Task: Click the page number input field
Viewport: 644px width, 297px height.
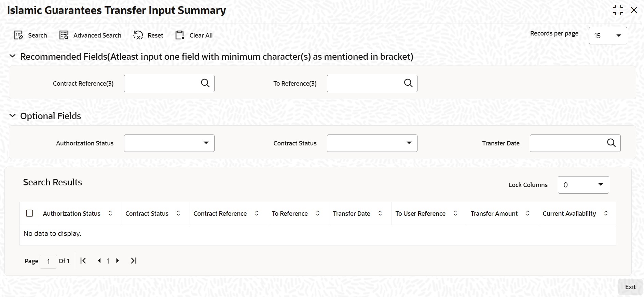Action: pyautogui.click(x=48, y=261)
